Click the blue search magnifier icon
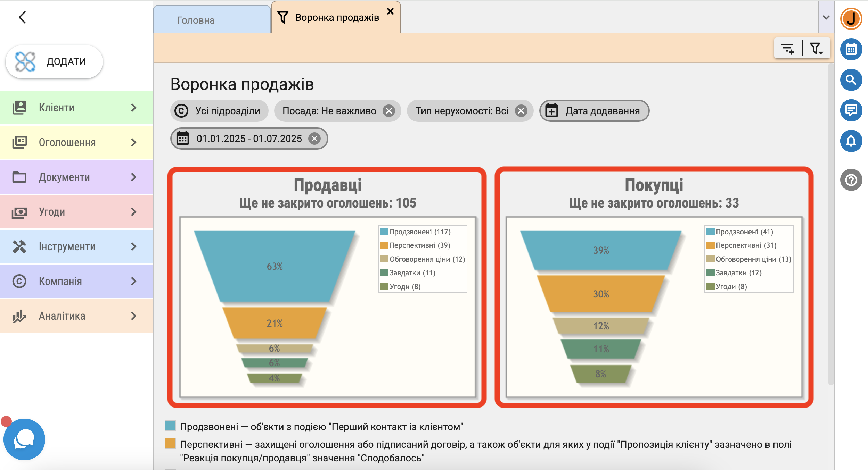This screenshot has height=470, width=868. 851,80
